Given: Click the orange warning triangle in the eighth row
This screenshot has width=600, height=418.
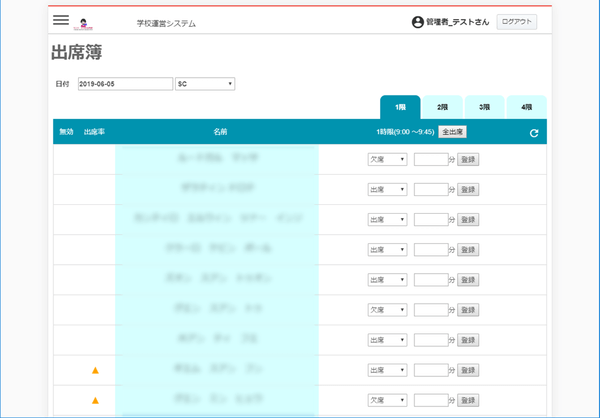Looking at the screenshot, I should (x=95, y=370).
